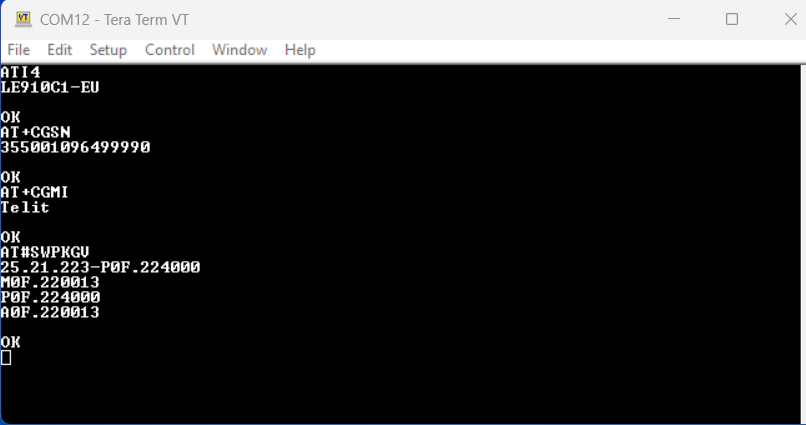806x425 pixels.
Task: Click the terminal cursor block
Action: (x=6, y=358)
